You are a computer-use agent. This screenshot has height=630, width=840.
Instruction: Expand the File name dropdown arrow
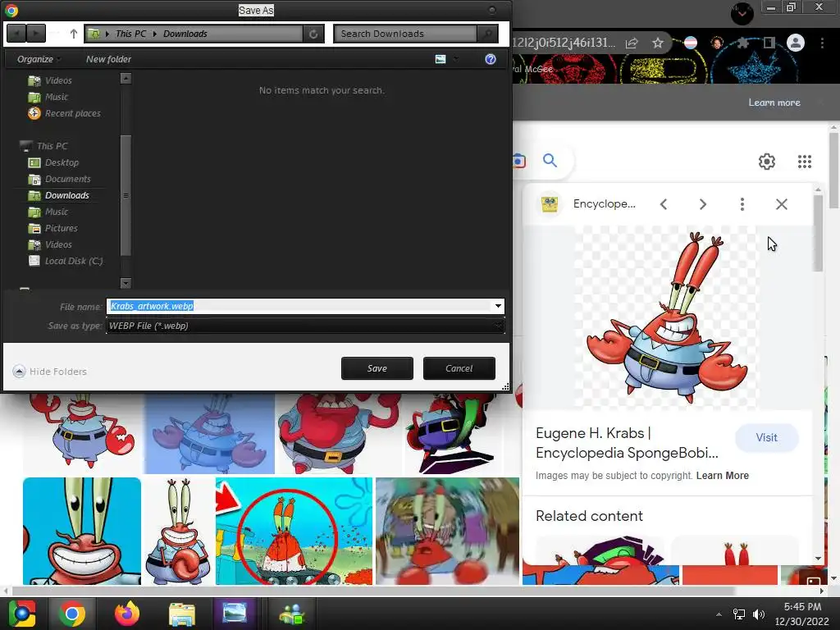(498, 306)
